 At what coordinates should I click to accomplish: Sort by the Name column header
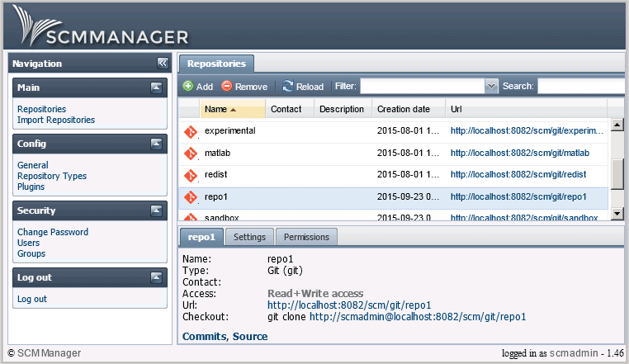[233, 109]
